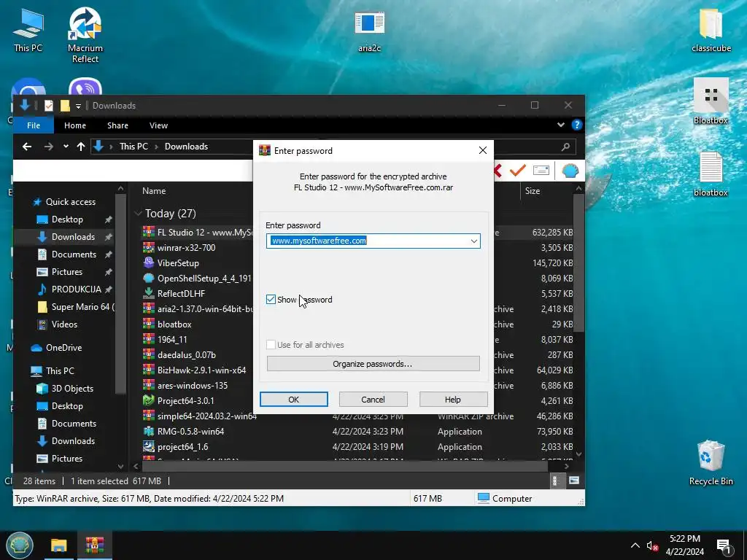
Task: Open Explorer help question mark icon
Action: click(576, 125)
